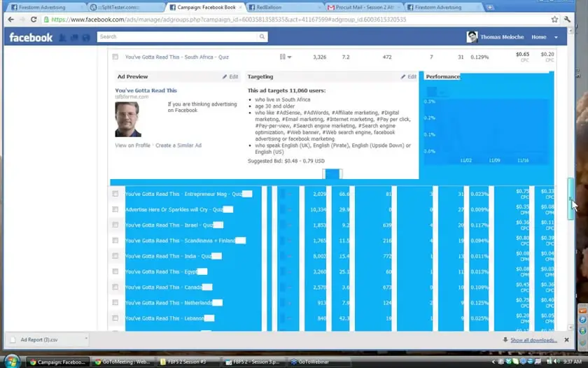Click the Ad Report (3).csv file icon
Screen dimensions: 588x368
13,340
